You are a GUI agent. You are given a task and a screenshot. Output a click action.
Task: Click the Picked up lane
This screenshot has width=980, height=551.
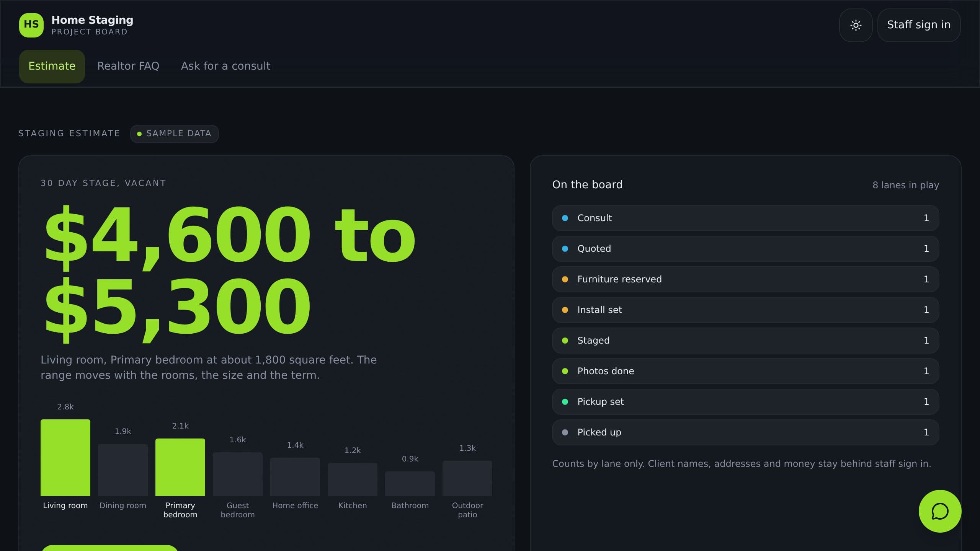click(745, 432)
